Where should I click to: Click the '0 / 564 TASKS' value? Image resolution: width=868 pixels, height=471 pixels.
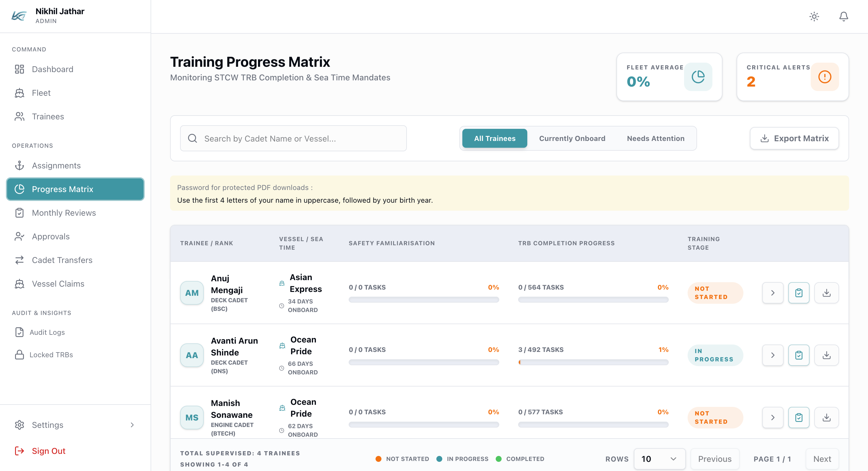(x=541, y=287)
